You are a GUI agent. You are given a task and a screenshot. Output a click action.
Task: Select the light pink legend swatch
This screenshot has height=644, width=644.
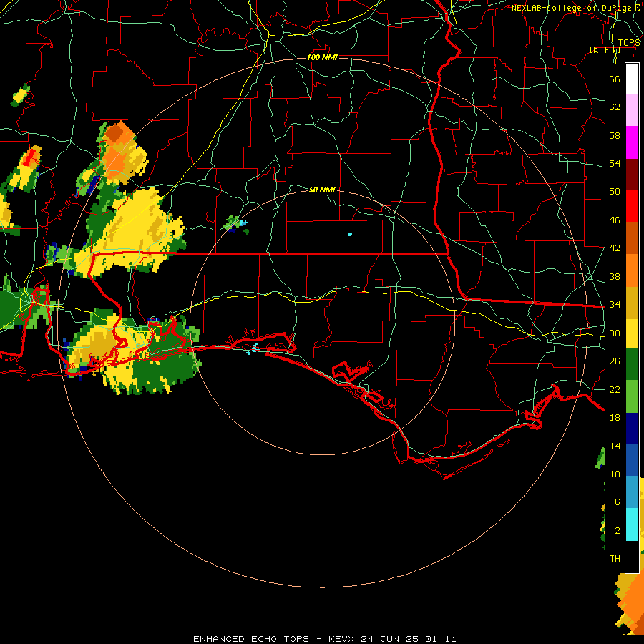[x=632, y=109]
